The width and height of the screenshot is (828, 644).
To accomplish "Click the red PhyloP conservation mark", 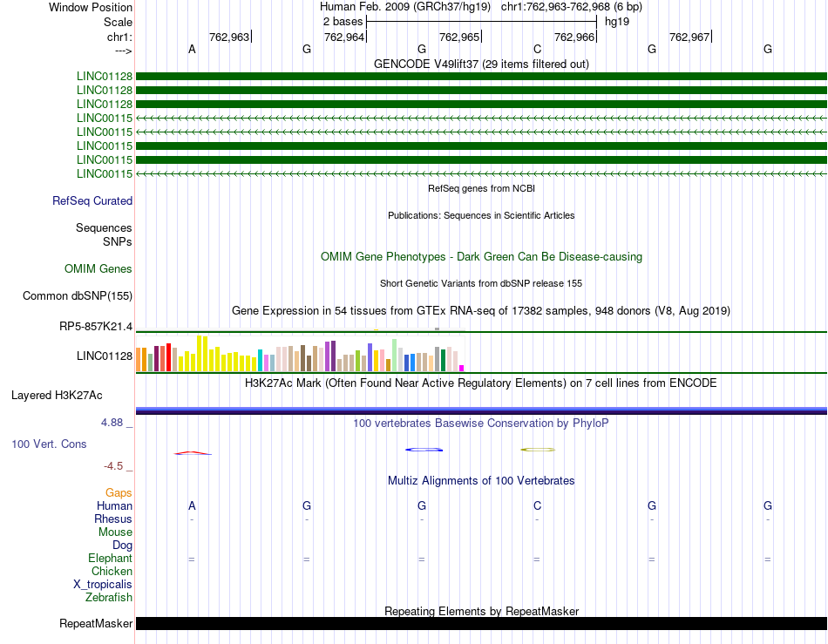I will point(193,453).
